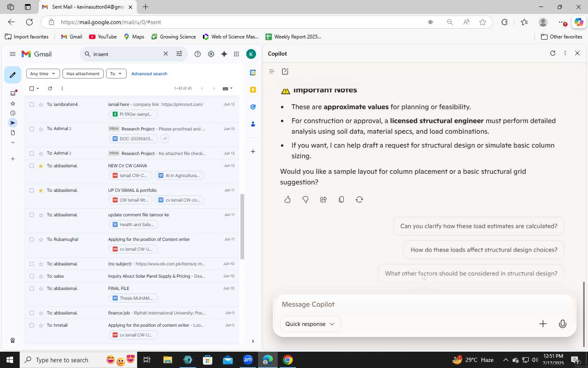
Task: Select checkbox for NEW CV CW CANVA email
Action: pyautogui.click(x=31, y=166)
